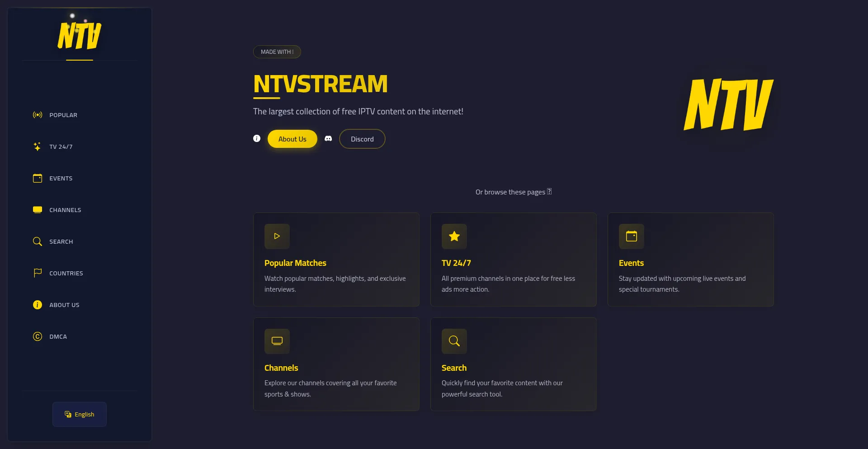Screen dimensions: 868x449
Task: Click 'Watch popular matches, highlights' description
Action: click(x=335, y=284)
